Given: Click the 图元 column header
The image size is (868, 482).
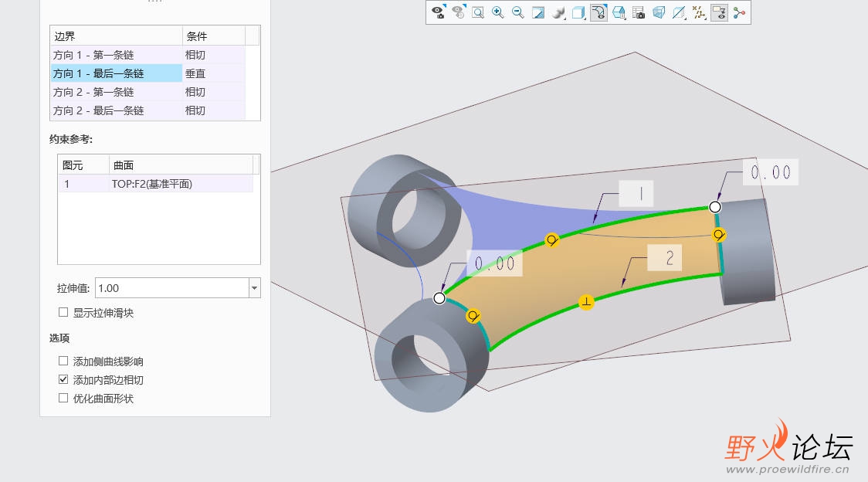Looking at the screenshot, I should (x=83, y=165).
